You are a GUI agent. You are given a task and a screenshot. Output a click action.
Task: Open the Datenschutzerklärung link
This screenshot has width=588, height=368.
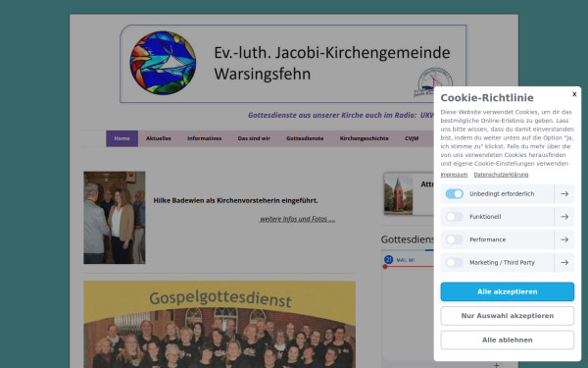tap(501, 175)
